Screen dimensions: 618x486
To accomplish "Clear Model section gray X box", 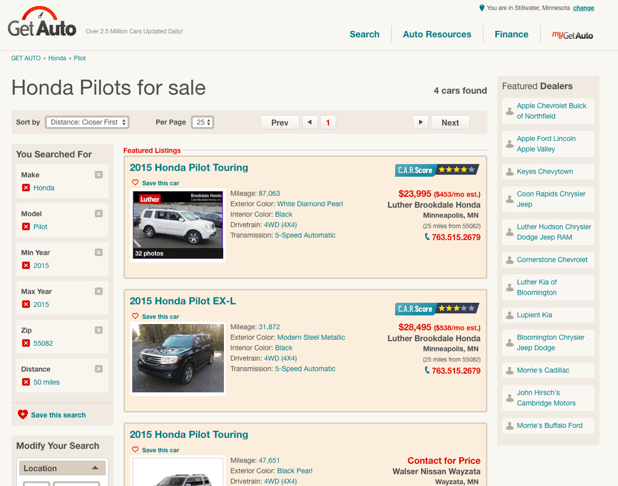I will pos(99,213).
